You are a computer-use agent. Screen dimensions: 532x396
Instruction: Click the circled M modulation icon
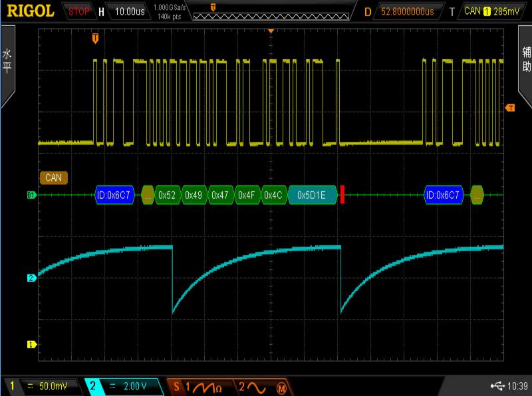[281, 387]
